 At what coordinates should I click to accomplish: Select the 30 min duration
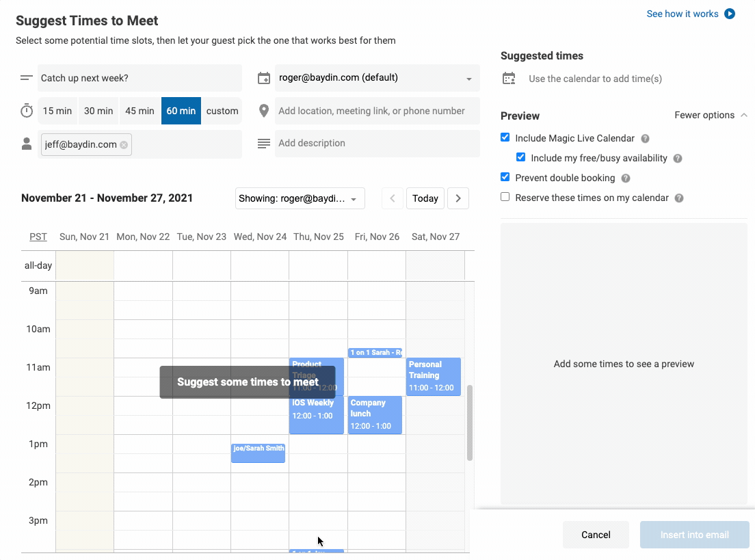pyautogui.click(x=98, y=111)
